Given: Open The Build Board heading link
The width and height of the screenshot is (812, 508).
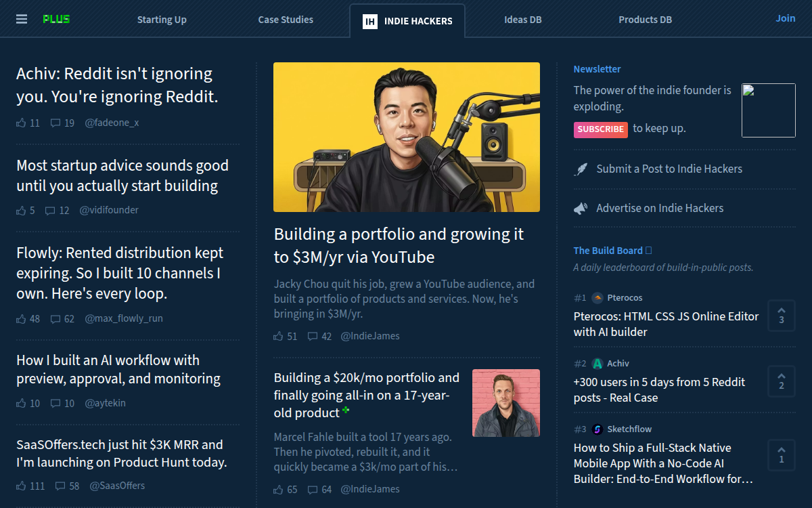Looking at the screenshot, I should coord(612,251).
